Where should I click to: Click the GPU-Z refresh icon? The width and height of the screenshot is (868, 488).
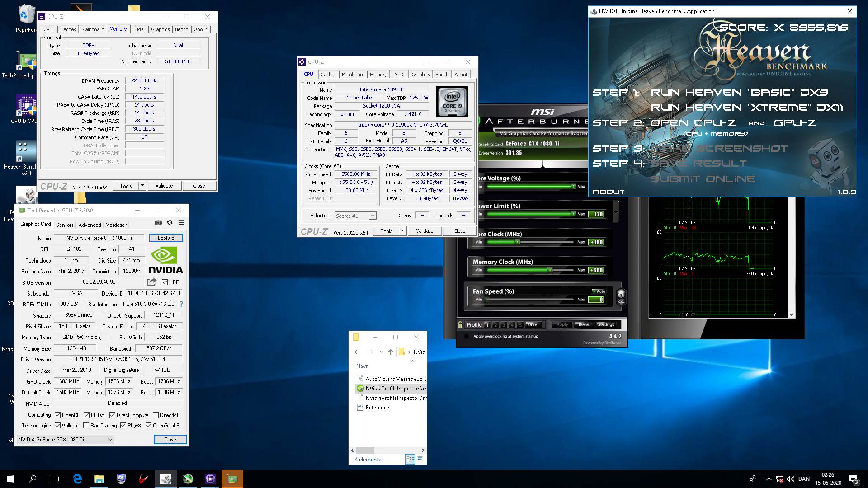170,222
